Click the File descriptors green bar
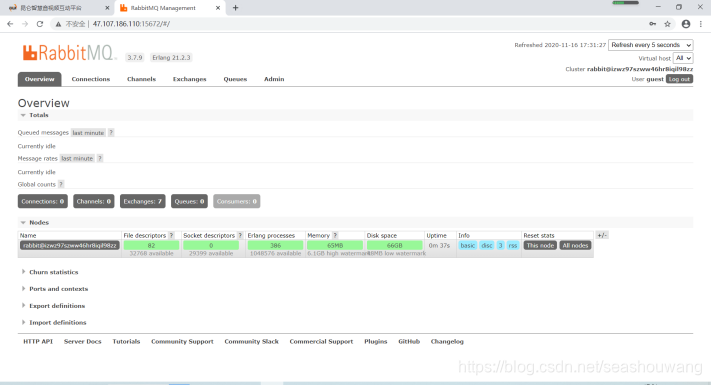The height and width of the screenshot is (385, 711). tap(151, 245)
